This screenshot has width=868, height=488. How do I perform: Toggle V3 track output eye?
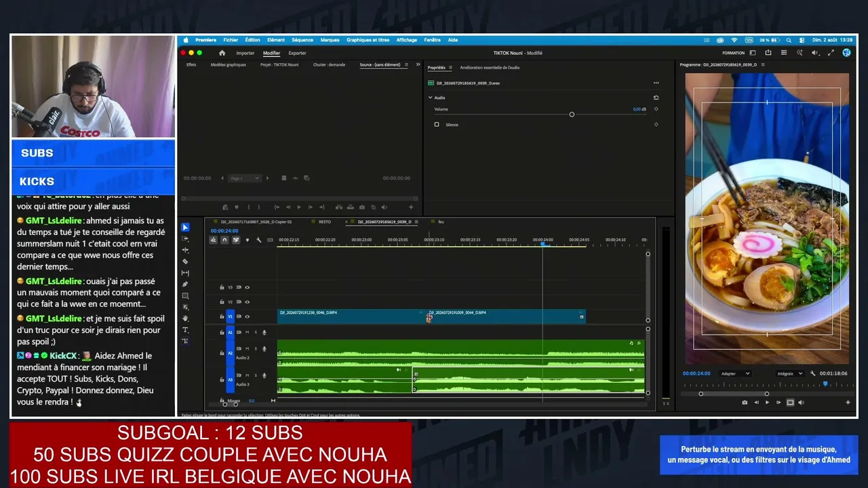247,287
